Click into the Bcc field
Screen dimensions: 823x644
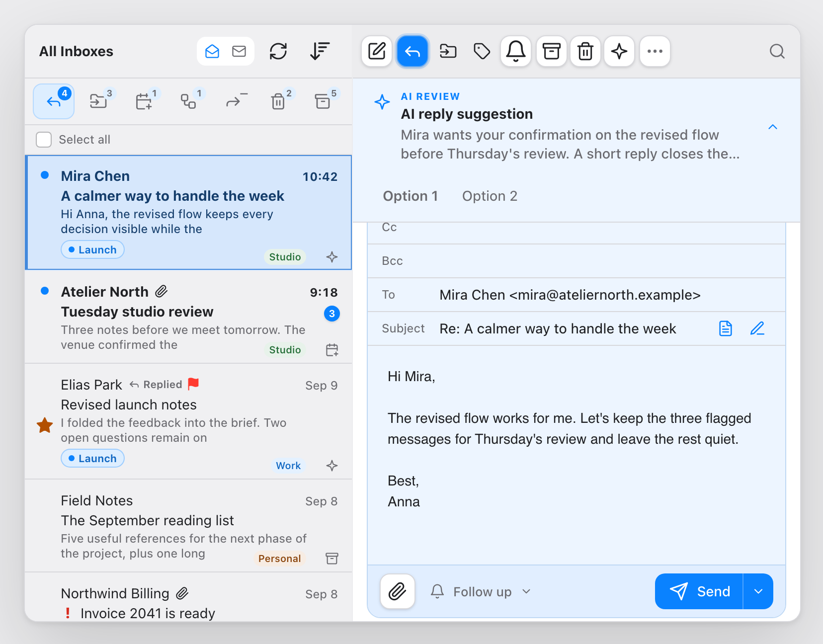[576, 261]
